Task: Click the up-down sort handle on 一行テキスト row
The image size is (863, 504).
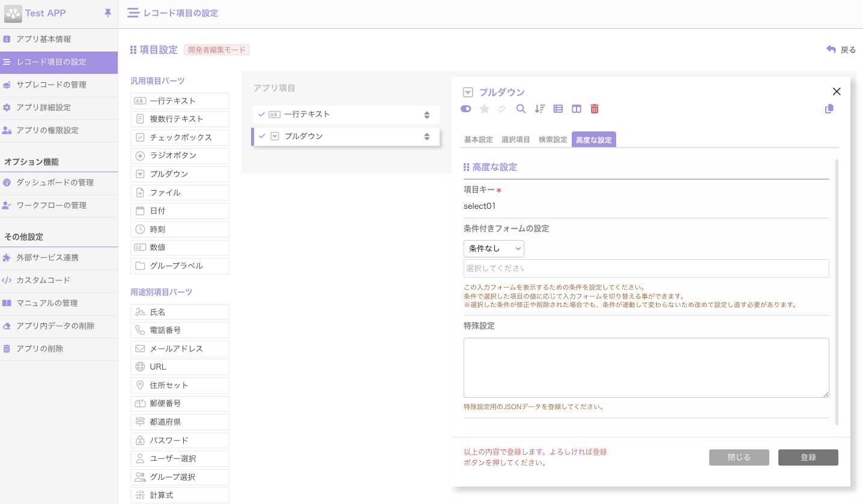Action: (427, 115)
